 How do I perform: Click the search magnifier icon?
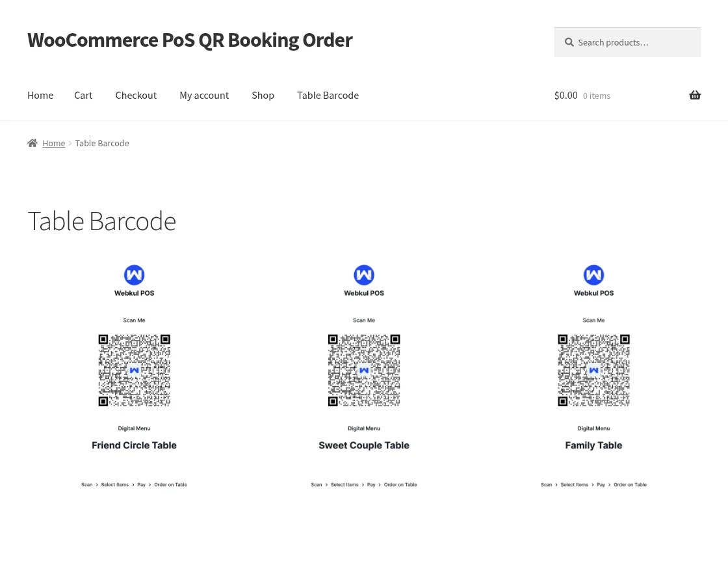click(569, 42)
